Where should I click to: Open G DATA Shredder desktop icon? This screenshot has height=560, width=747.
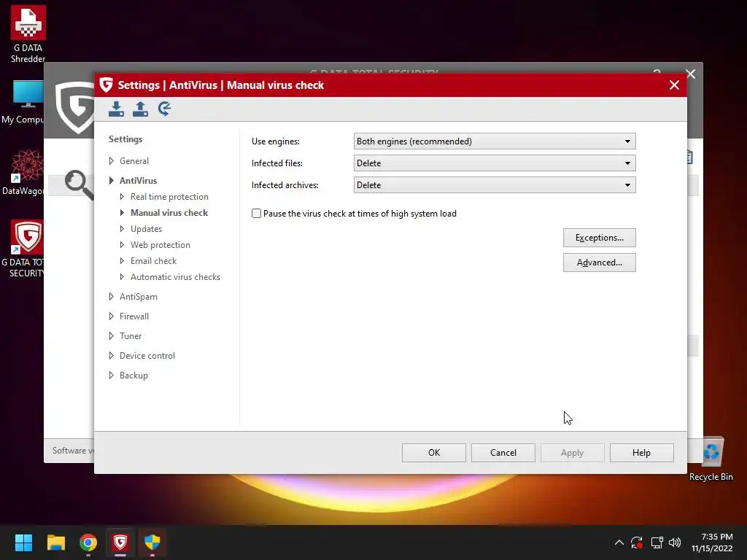click(28, 34)
